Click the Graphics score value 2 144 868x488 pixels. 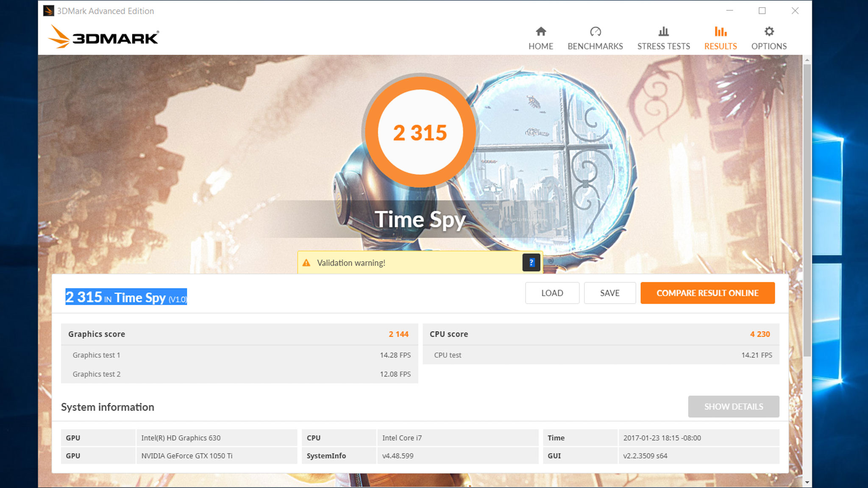click(x=398, y=334)
